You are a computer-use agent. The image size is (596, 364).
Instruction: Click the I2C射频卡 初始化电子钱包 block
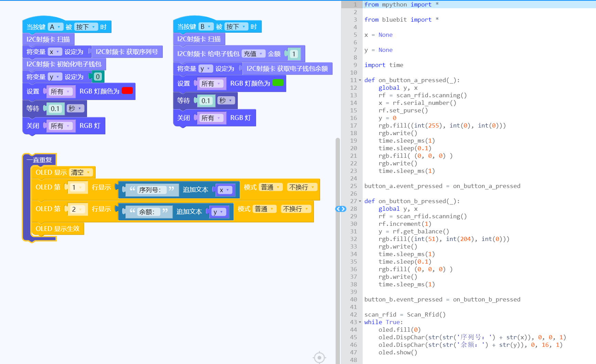click(x=64, y=64)
